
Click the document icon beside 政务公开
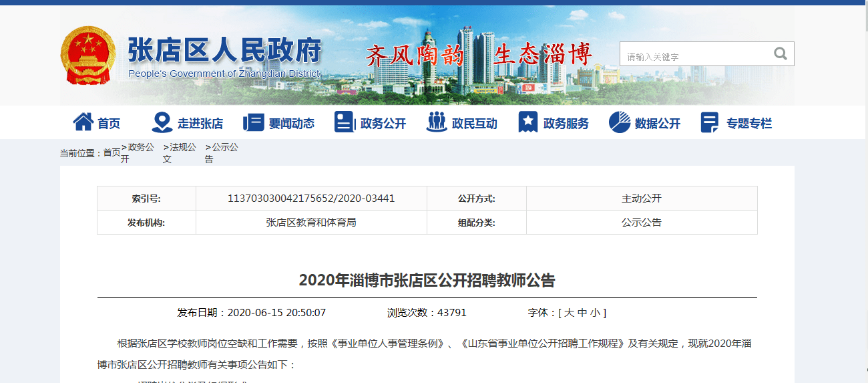click(x=345, y=122)
